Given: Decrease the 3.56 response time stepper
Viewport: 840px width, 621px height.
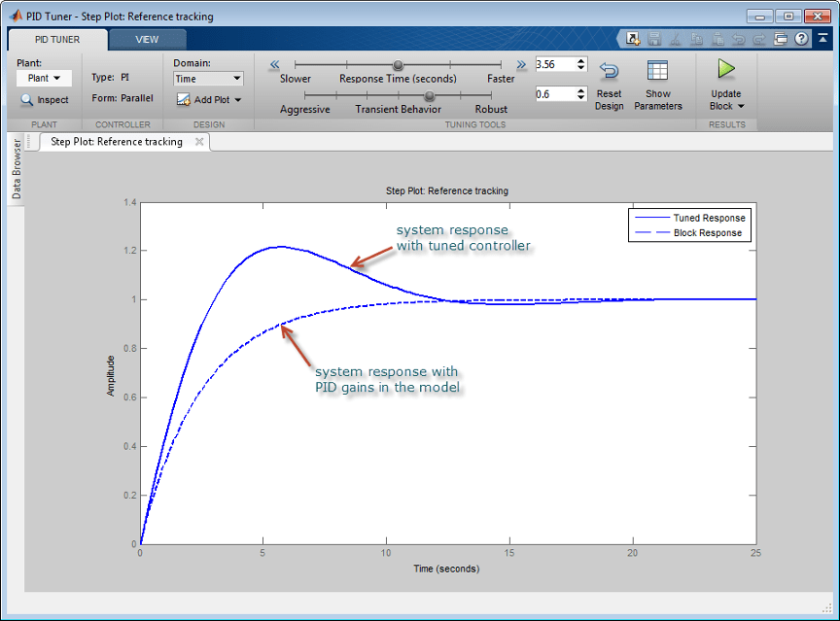Looking at the screenshot, I should click(581, 67).
